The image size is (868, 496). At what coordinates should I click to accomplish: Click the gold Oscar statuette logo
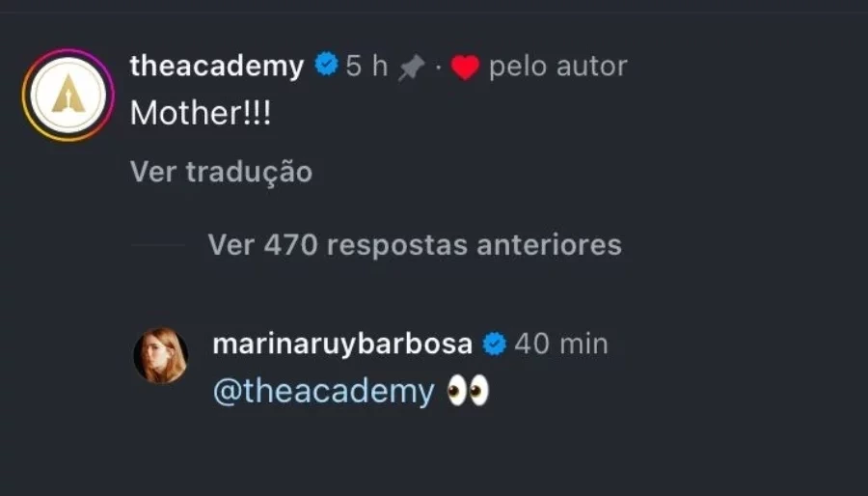coord(68,95)
